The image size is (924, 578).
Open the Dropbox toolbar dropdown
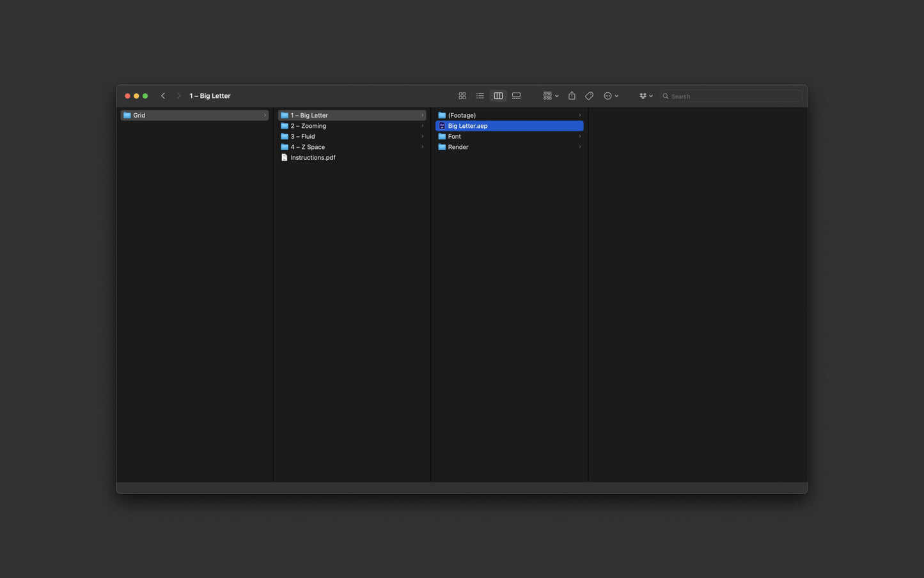646,96
